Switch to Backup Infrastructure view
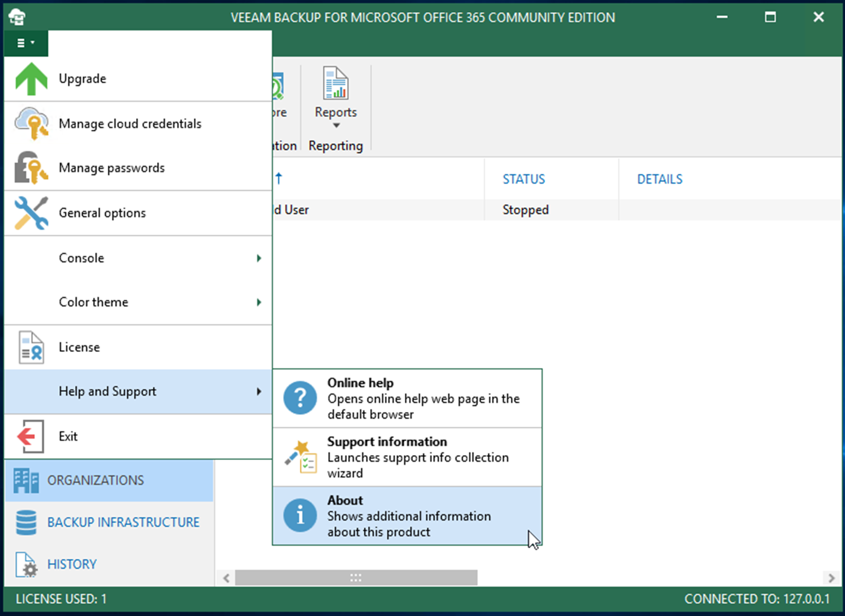 pos(109,522)
